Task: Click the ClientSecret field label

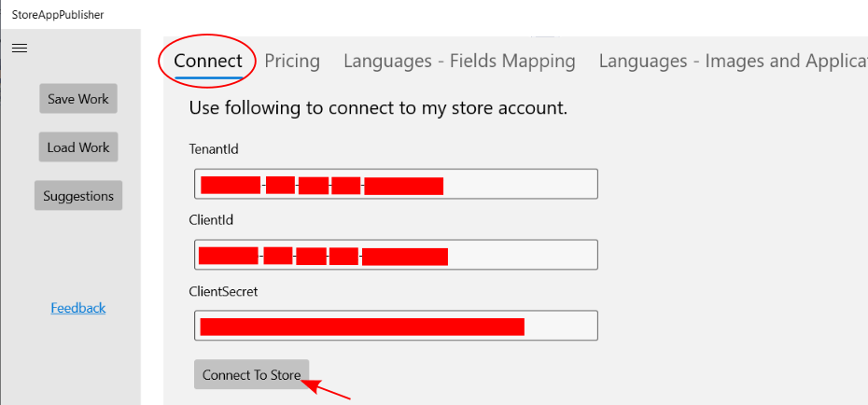Action: point(223,291)
